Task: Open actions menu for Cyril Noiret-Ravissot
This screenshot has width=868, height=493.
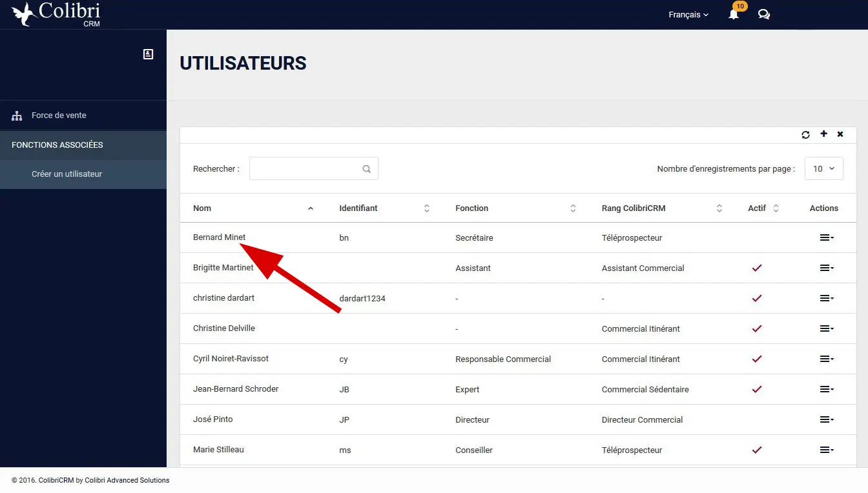Action: click(827, 359)
